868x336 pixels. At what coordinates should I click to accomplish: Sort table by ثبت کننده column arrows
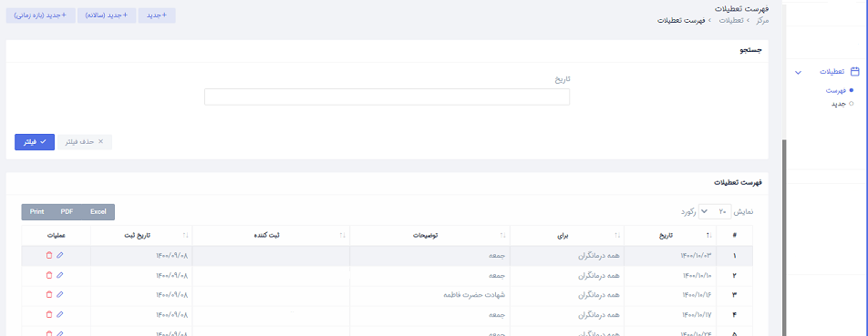coord(343,236)
